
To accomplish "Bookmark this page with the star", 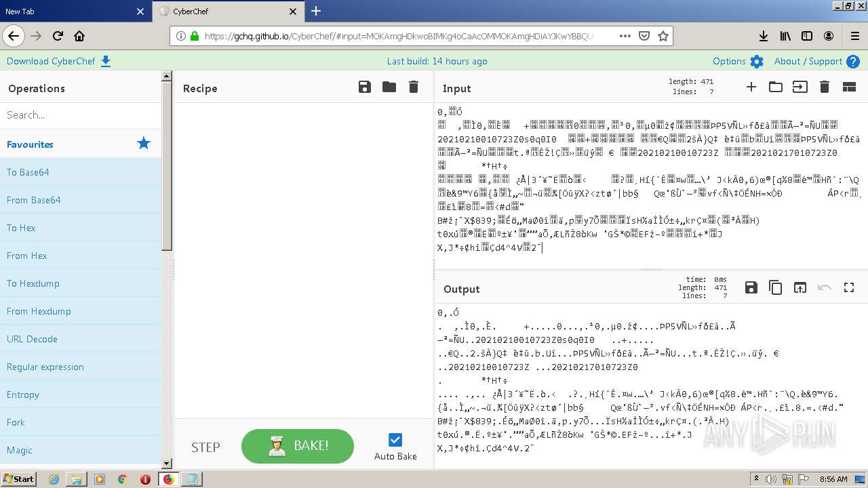I will pyautogui.click(x=663, y=36).
